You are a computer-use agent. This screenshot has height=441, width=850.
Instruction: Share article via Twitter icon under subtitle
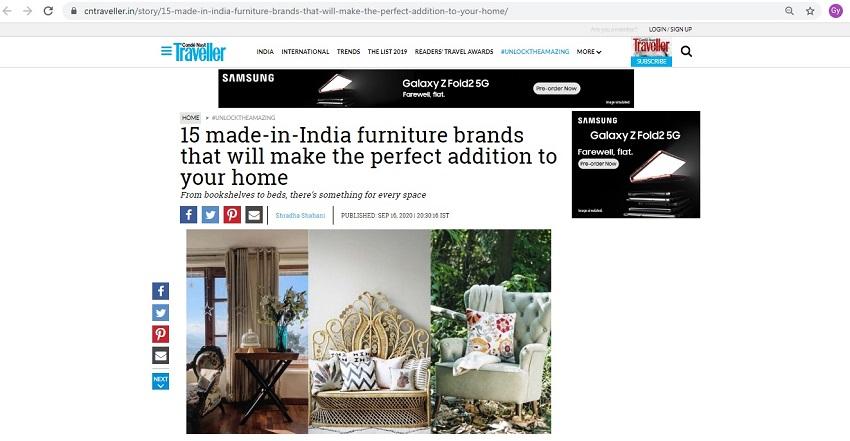210,215
